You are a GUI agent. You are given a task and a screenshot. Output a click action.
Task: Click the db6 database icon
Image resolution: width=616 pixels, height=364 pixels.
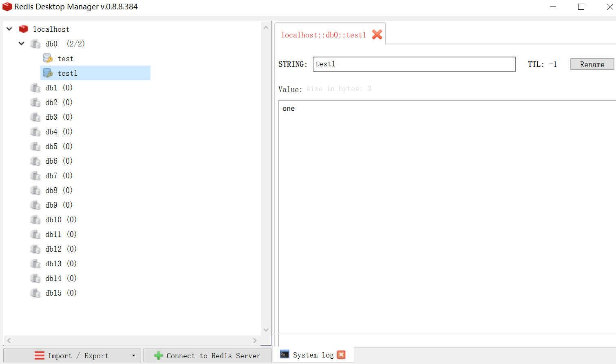pos(35,161)
